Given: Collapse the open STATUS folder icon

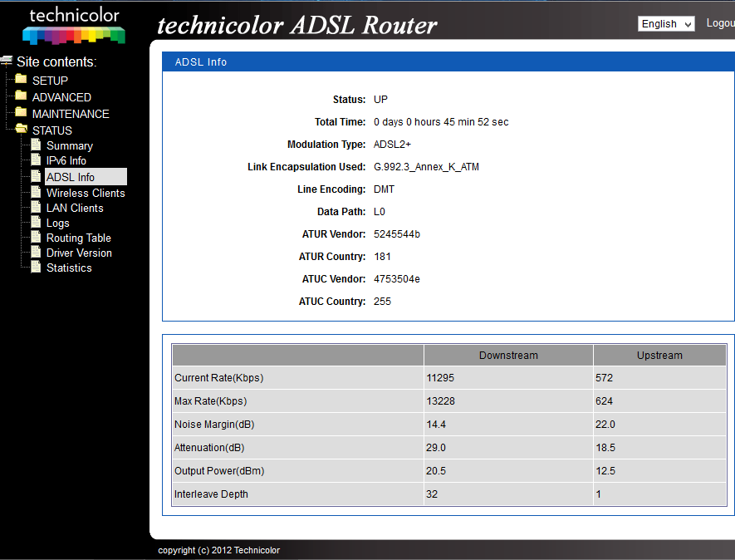Looking at the screenshot, I should (x=21, y=128).
